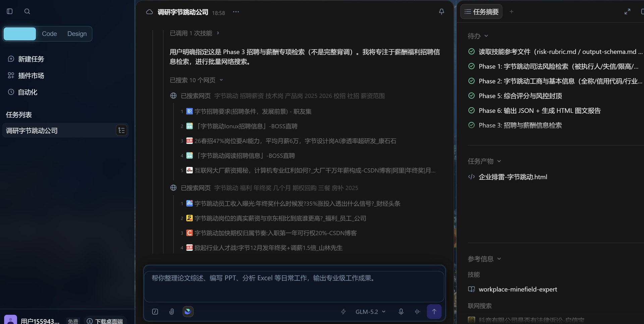Click the 插件市场 grid icon
The width and height of the screenshot is (644, 324).
click(11, 76)
